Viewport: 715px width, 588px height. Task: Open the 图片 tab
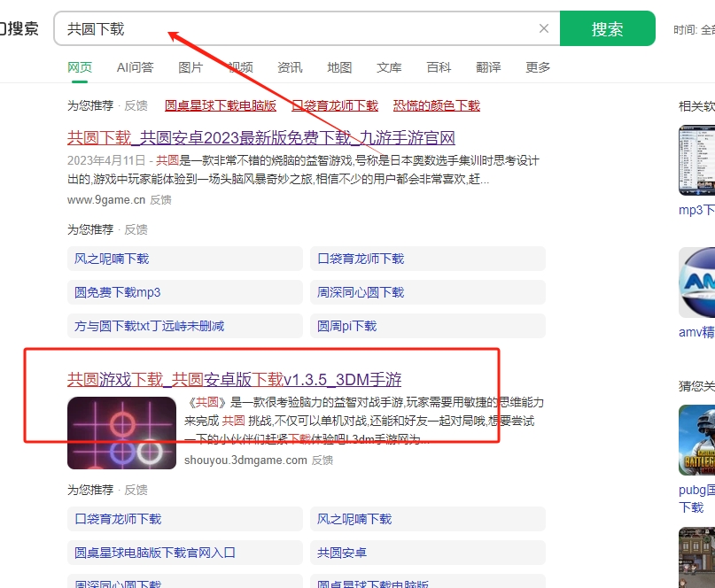pos(190,67)
